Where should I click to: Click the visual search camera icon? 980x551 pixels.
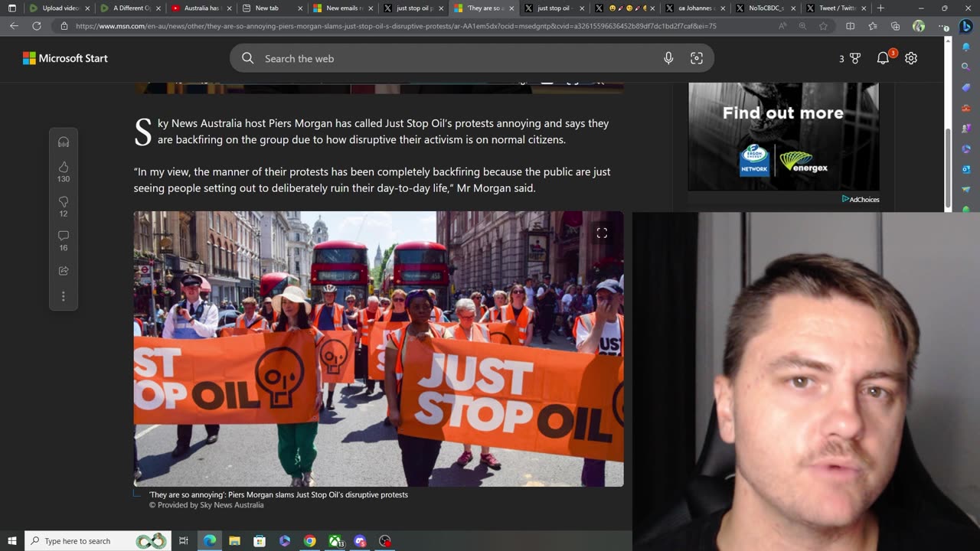pos(697,58)
